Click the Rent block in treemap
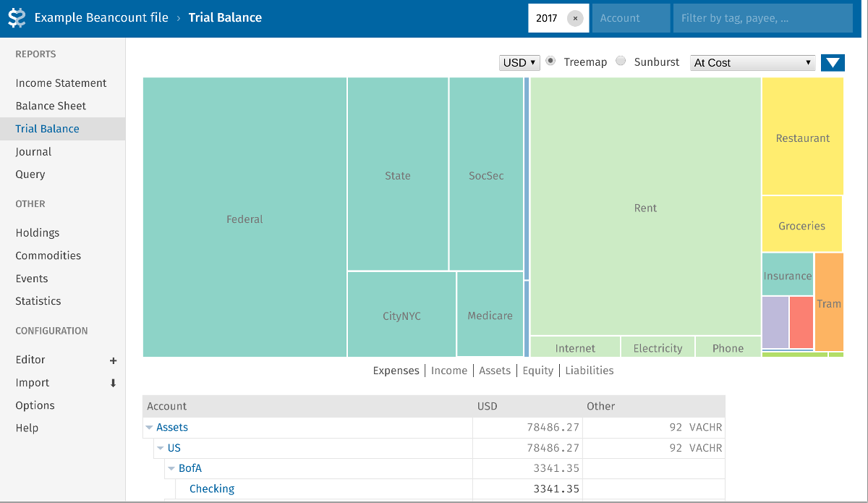The image size is (868, 503). (645, 208)
